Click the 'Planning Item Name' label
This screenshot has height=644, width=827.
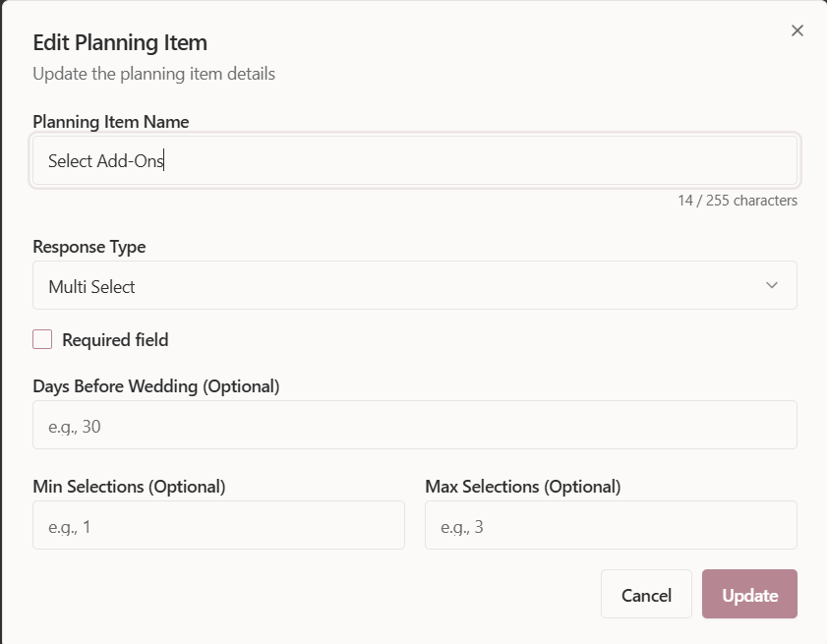pos(111,122)
